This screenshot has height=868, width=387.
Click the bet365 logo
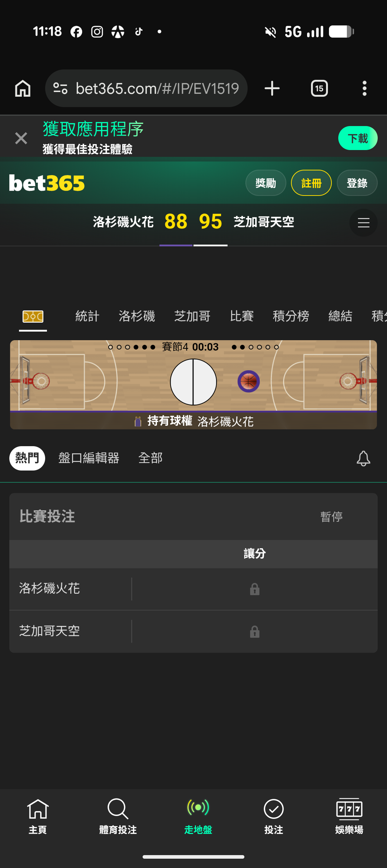point(47,183)
